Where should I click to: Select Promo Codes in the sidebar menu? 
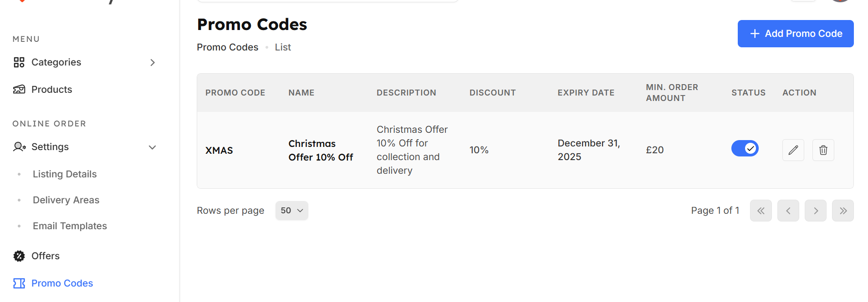[62, 283]
